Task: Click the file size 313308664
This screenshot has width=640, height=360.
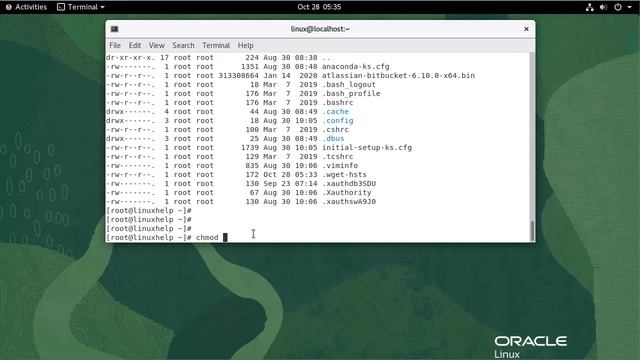Action: pyautogui.click(x=238, y=76)
